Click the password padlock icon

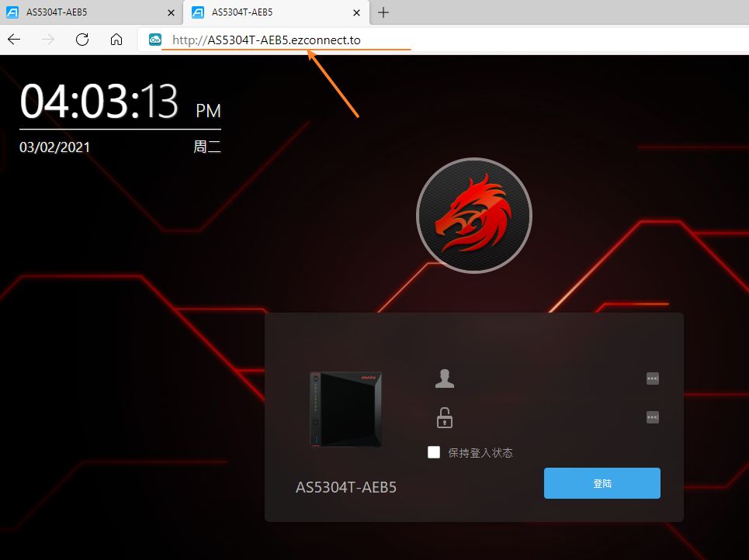click(x=444, y=417)
